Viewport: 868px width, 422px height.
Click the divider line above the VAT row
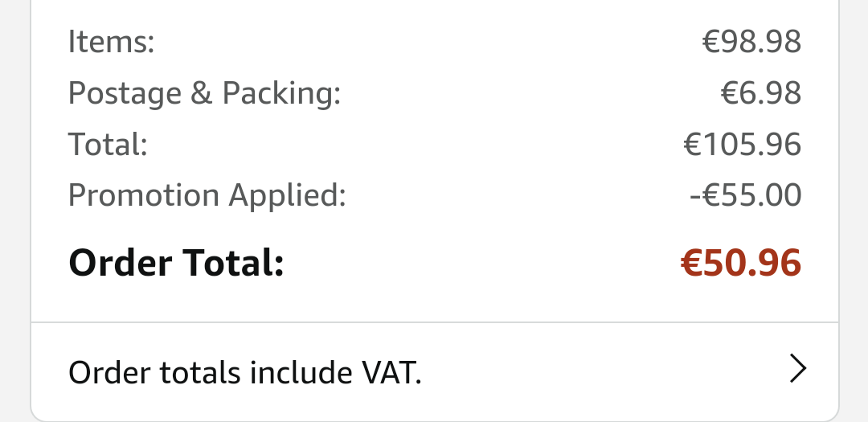pyautogui.click(x=435, y=322)
